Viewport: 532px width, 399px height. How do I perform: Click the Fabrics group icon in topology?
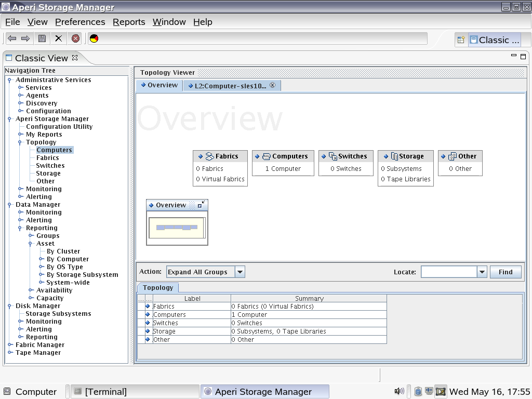(210, 156)
